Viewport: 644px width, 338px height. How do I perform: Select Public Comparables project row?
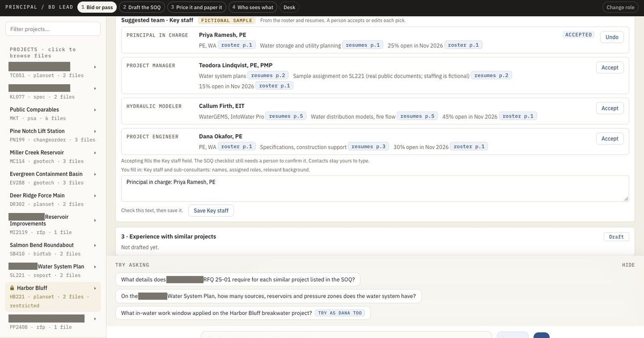point(53,114)
